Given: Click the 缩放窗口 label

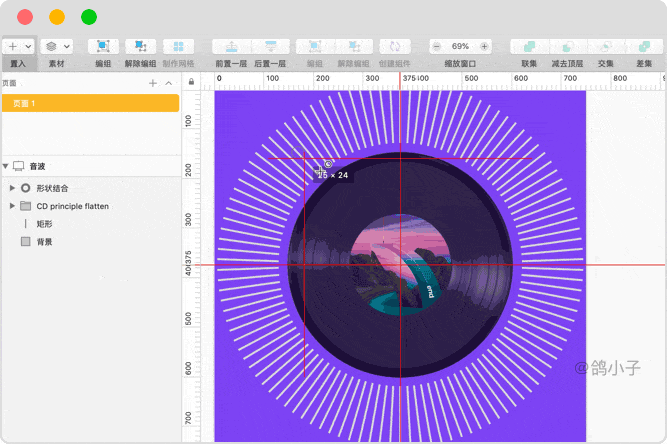Looking at the screenshot, I should pyautogui.click(x=460, y=64).
